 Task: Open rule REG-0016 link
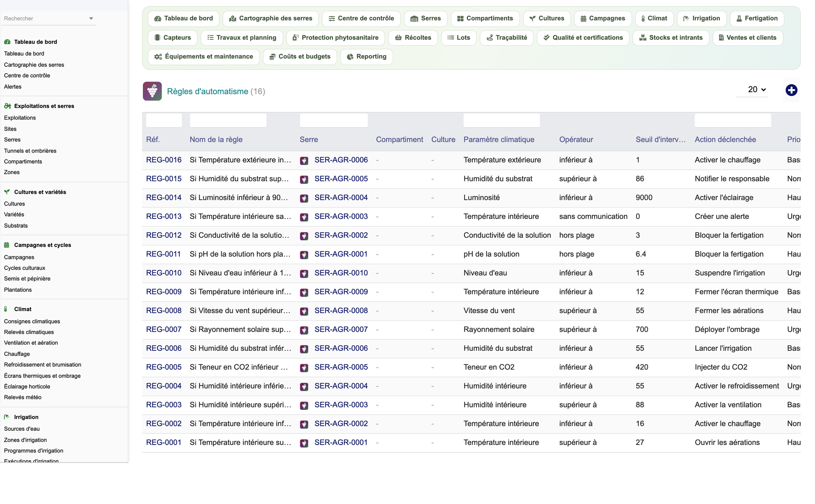[x=164, y=160]
